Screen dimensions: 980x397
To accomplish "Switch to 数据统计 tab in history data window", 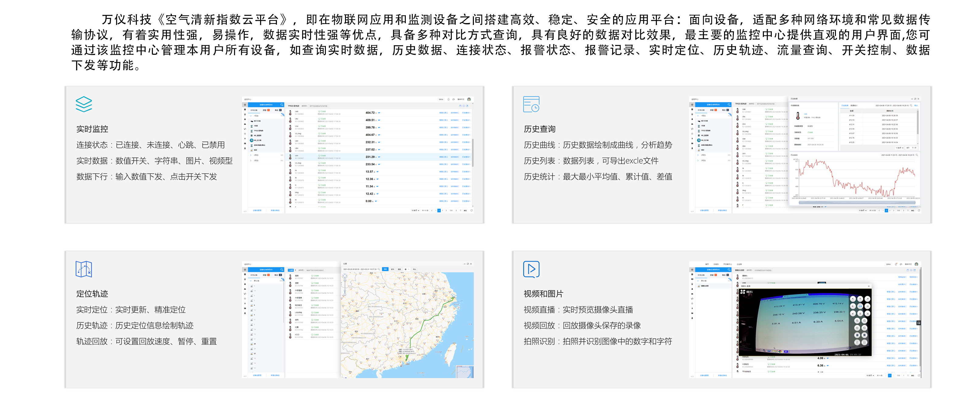I will [854, 105].
